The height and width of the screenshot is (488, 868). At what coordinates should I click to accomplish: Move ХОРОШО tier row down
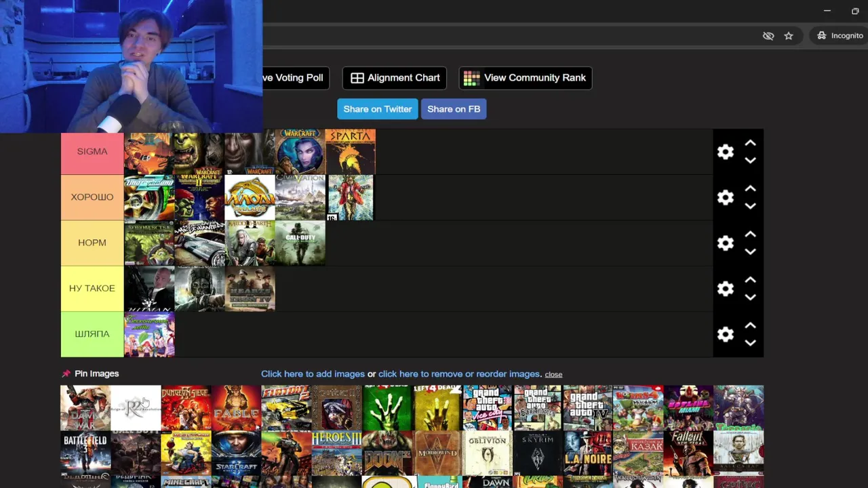click(750, 206)
